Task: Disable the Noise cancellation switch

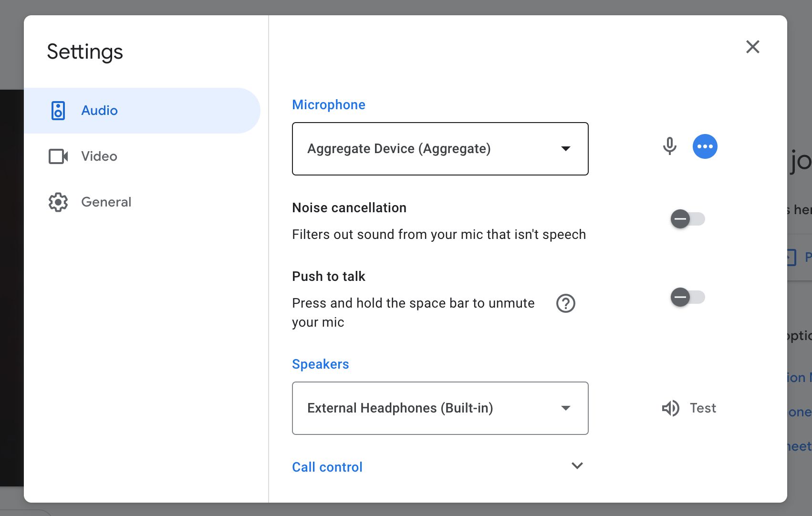Action: pyautogui.click(x=687, y=219)
